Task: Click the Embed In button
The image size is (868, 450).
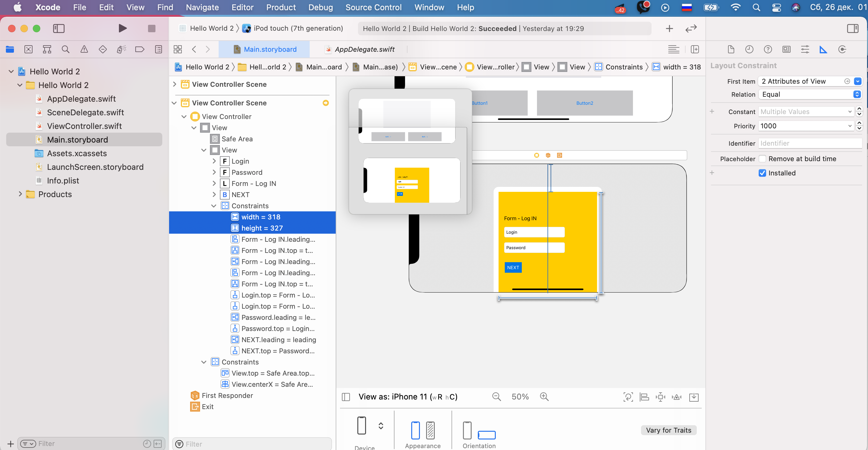Action: click(x=694, y=397)
